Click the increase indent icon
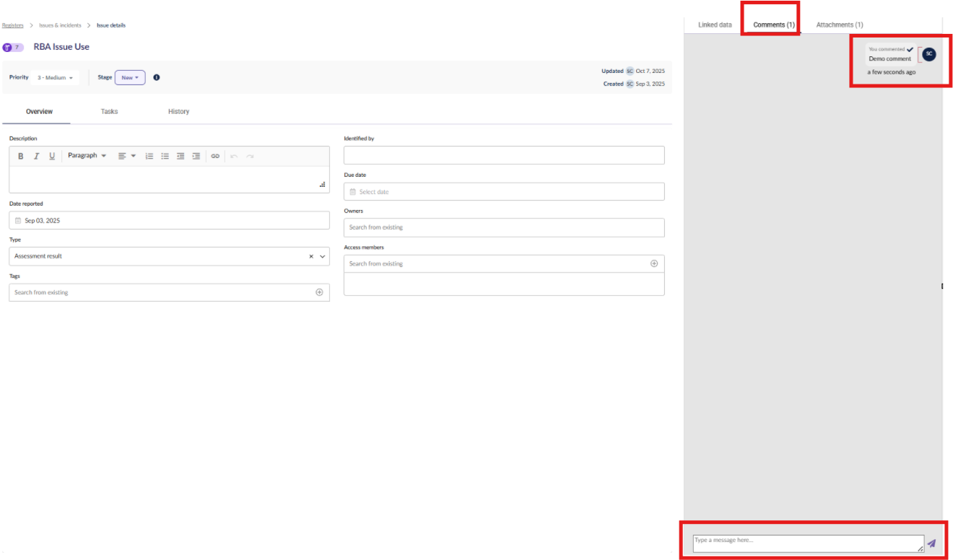The image size is (953, 560). click(196, 156)
